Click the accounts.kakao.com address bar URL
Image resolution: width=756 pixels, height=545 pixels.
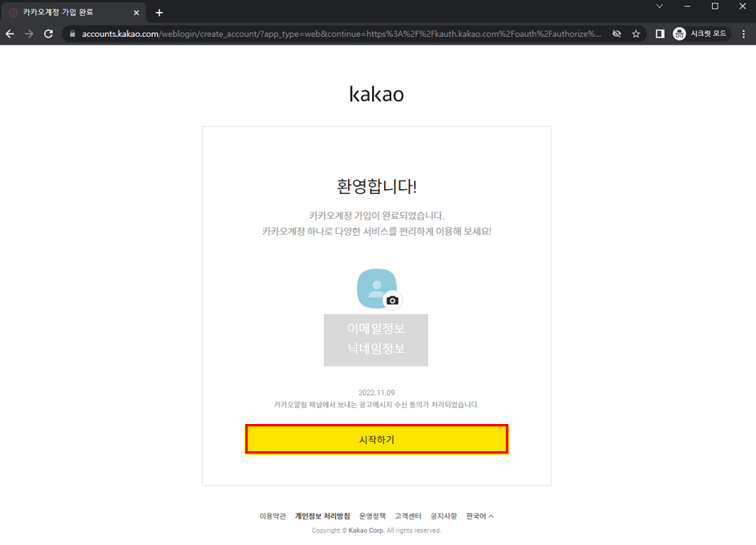coord(341,34)
